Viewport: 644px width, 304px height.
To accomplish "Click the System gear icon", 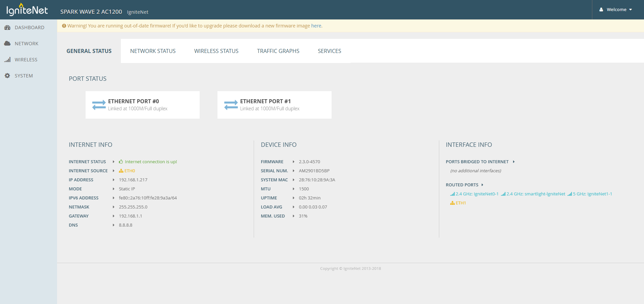I will click(x=7, y=76).
